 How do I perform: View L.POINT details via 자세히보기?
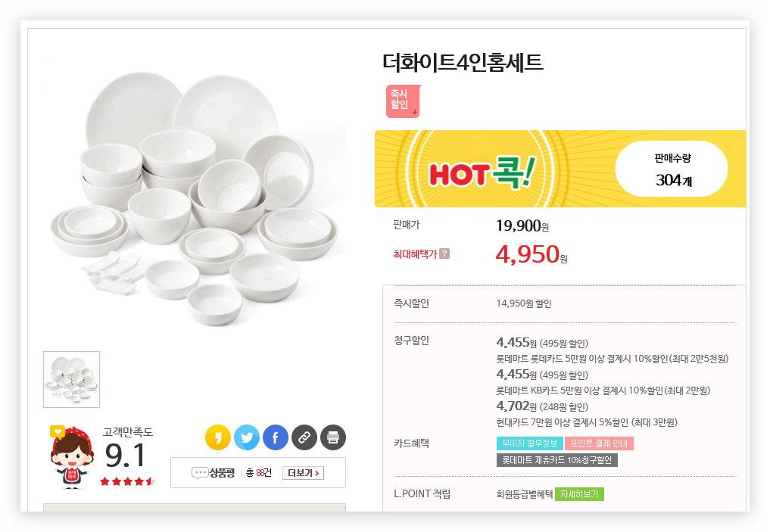tap(579, 494)
